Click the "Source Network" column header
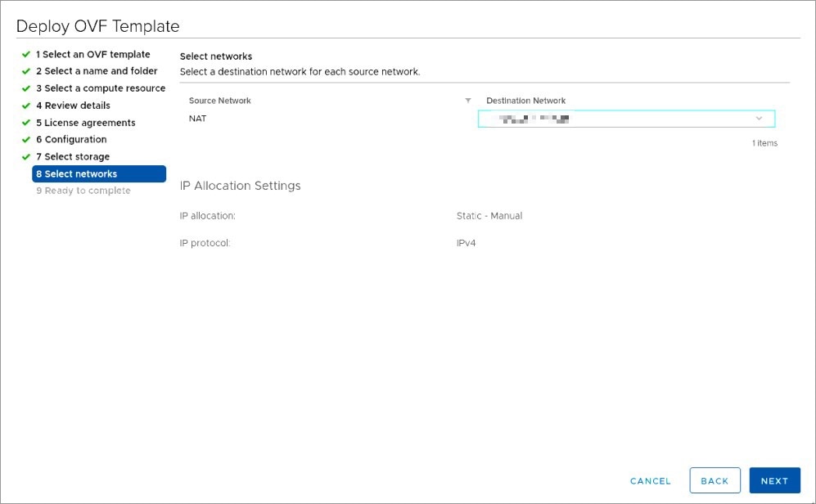 [x=219, y=100]
